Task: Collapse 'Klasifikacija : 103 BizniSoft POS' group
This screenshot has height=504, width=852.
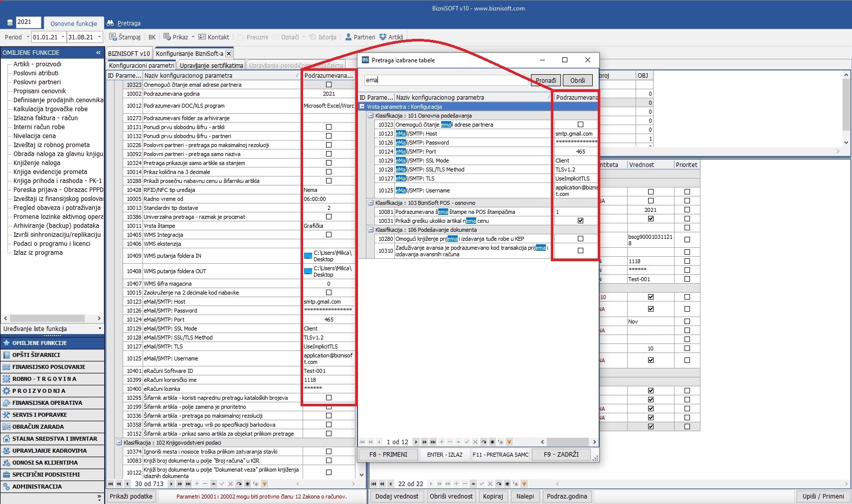Action: click(x=370, y=203)
